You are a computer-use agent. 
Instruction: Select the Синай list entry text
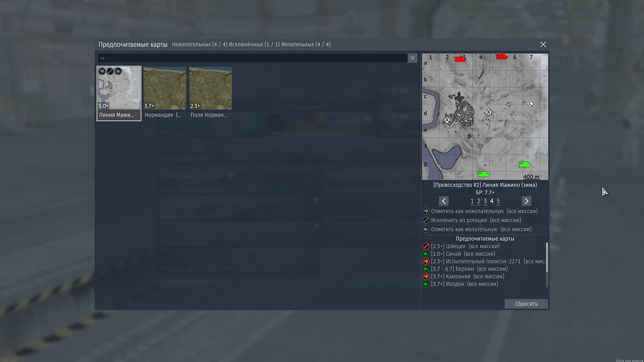click(463, 254)
